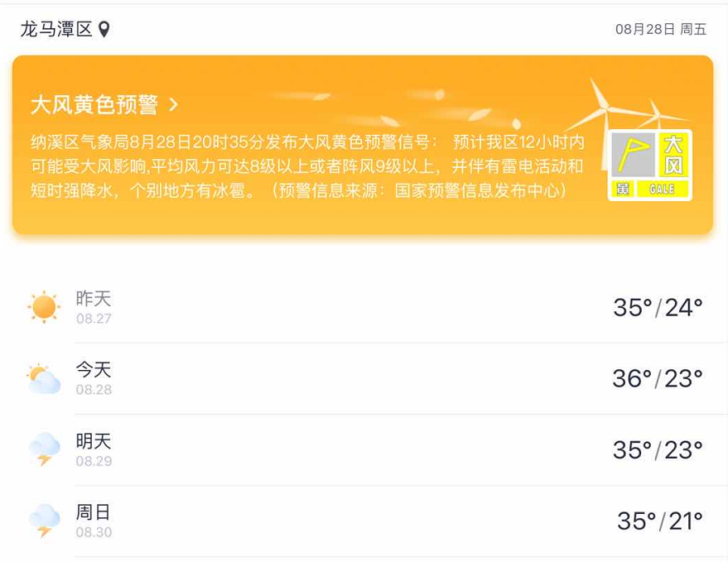Click Sunday's thunderstorm weather icon
The width and height of the screenshot is (728, 562).
44,521
